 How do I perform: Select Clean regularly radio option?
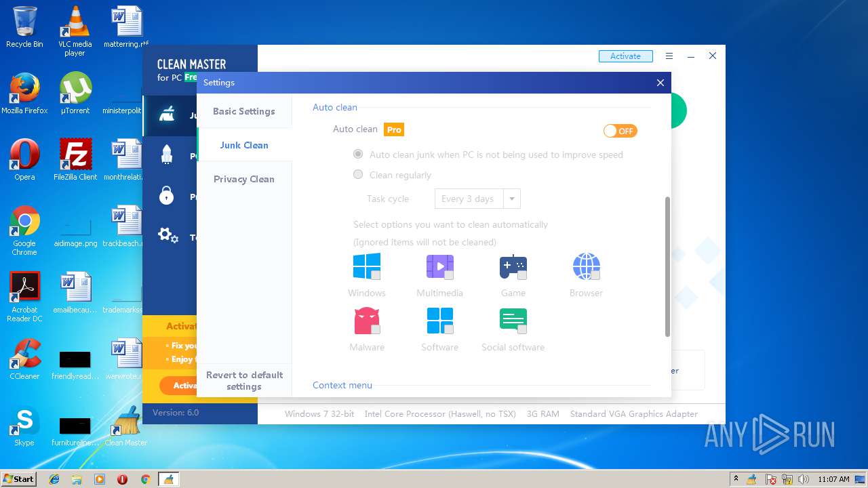coord(358,175)
